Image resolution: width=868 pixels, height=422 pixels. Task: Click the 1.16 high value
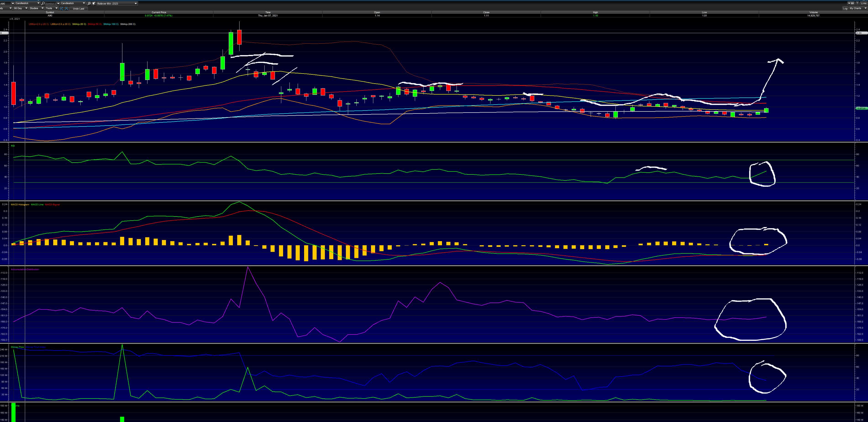[x=595, y=16]
